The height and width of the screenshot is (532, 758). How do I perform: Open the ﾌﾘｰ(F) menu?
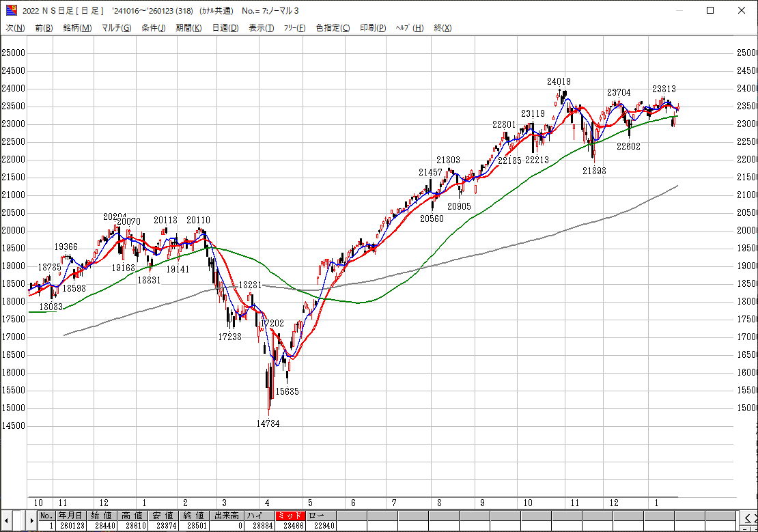pyautogui.click(x=294, y=28)
